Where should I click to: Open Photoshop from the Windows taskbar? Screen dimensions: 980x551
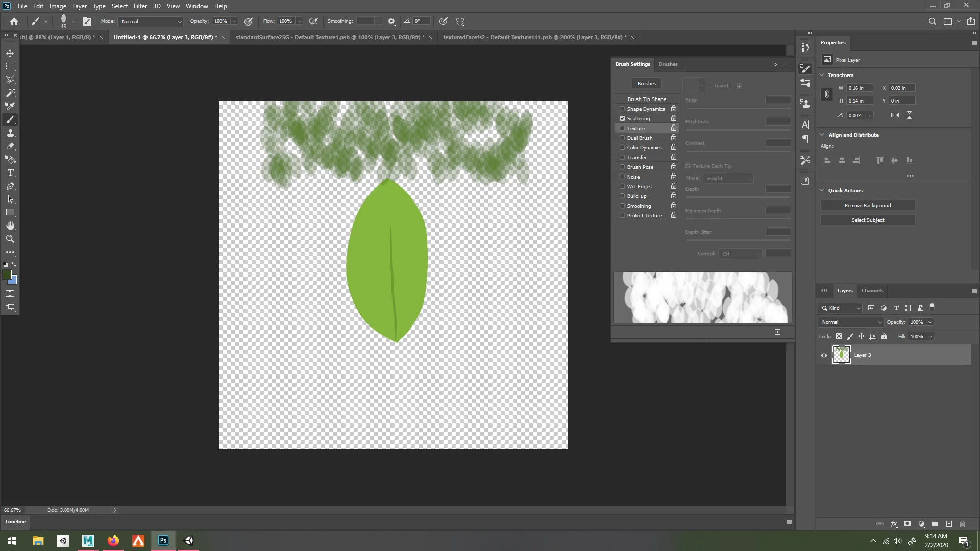point(163,541)
